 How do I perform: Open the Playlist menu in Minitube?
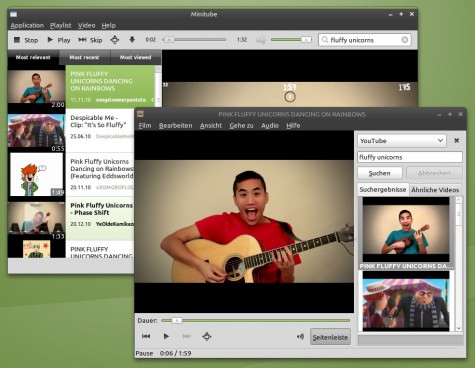tap(61, 25)
